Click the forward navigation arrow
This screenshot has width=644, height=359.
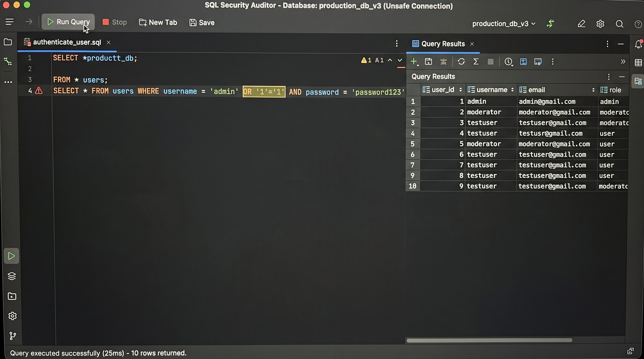(29, 22)
